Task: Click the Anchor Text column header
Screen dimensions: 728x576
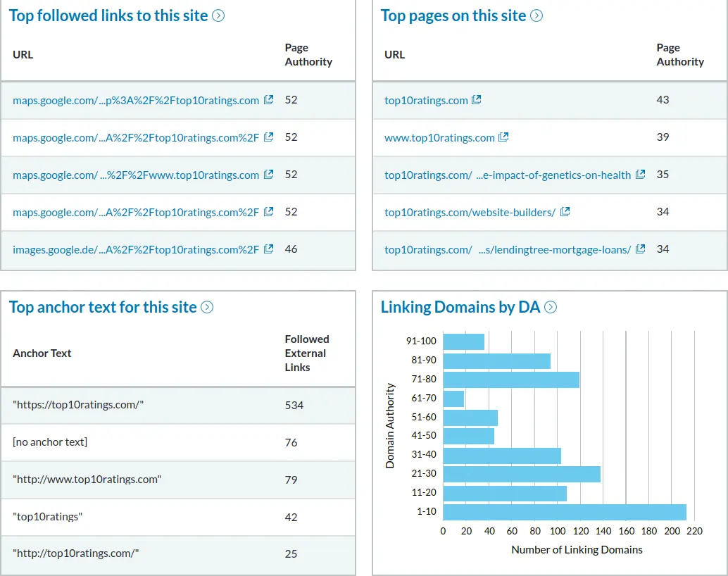Action: (x=42, y=353)
